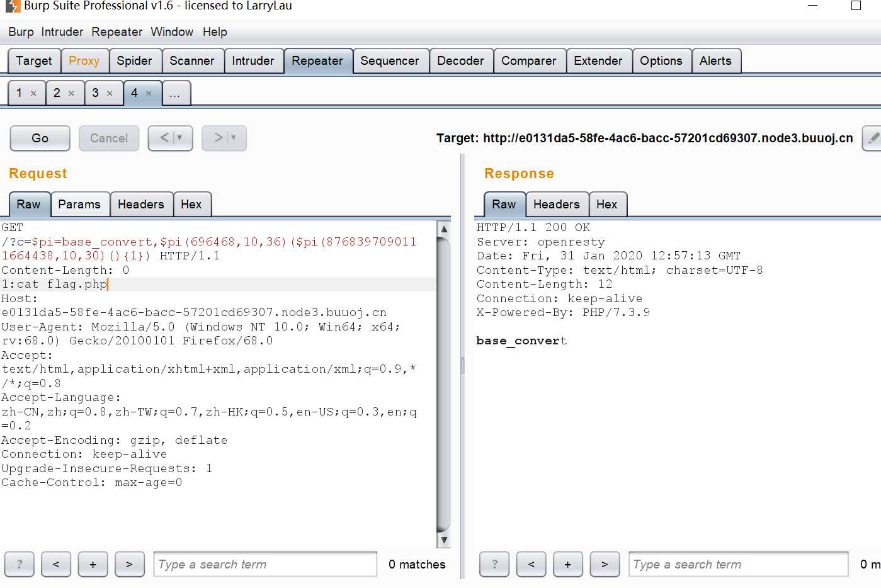Click the request scrollbar's down arrow
The width and height of the screenshot is (881, 588).
(444, 540)
